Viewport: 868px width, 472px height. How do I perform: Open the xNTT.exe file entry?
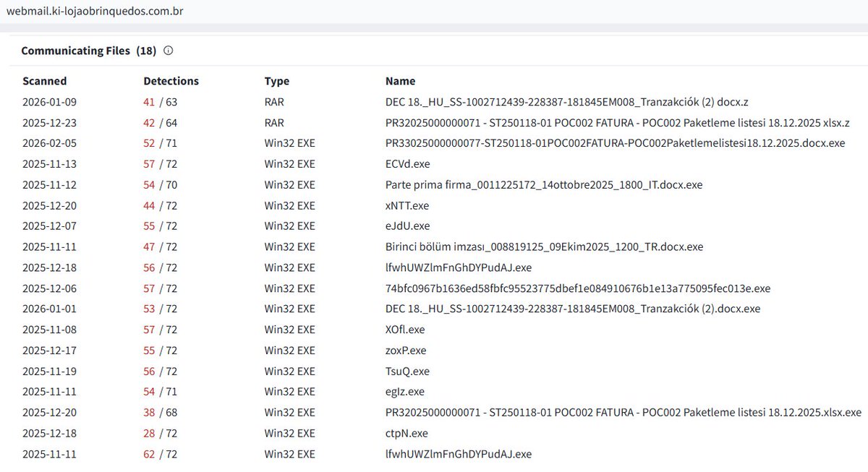tap(407, 205)
